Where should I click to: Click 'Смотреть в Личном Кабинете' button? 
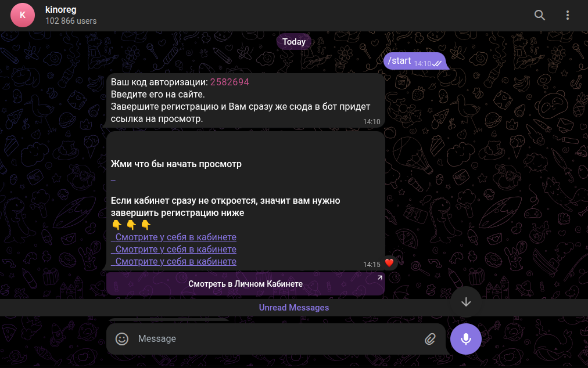(246, 284)
